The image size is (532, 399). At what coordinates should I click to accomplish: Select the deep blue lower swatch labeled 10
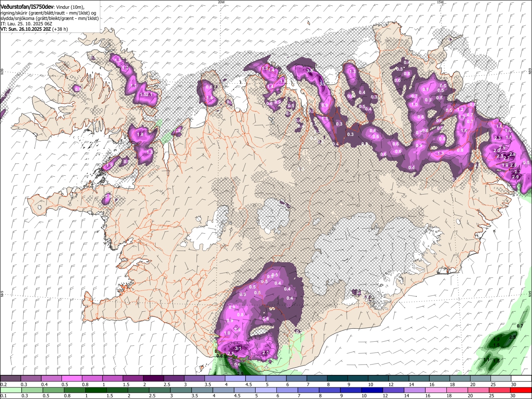pyautogui.click(x=371, y=390)
